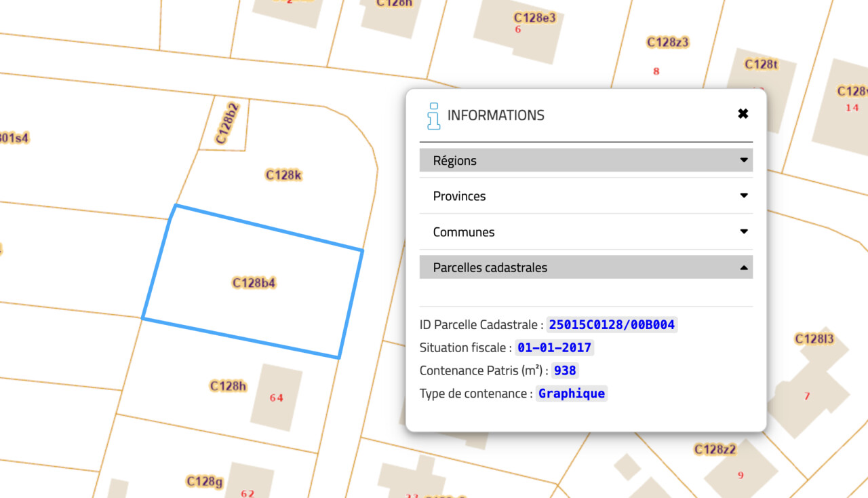The height and width of the screenshot is (498, 868).
Task: Expand the Communes section arrow
Action: point(744,232)
